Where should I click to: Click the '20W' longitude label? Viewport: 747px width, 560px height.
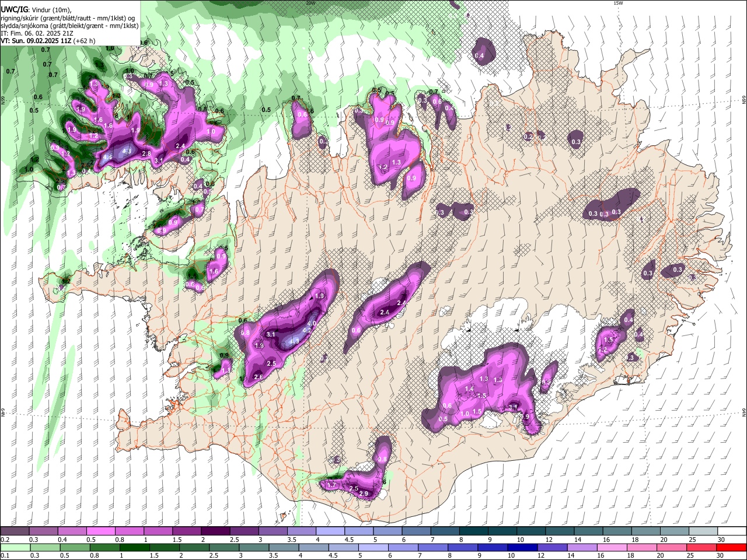point(310,3)
